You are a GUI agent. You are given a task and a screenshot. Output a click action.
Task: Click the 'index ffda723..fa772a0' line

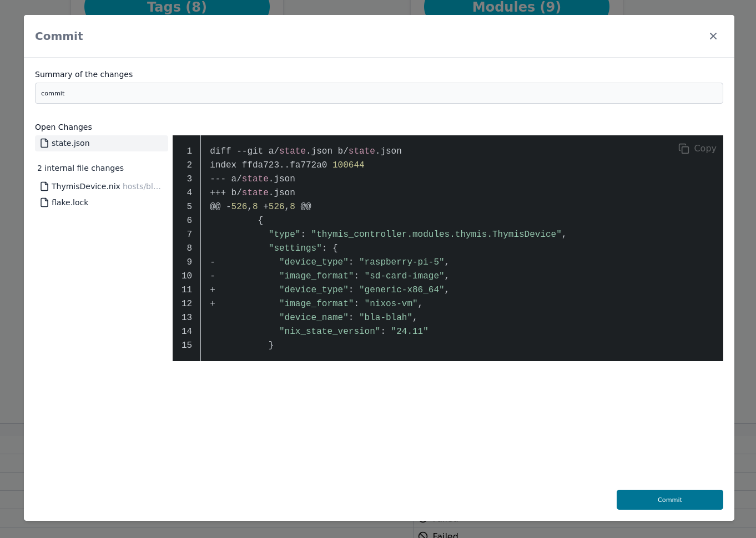pyautogui.click(x=287, y=165)
